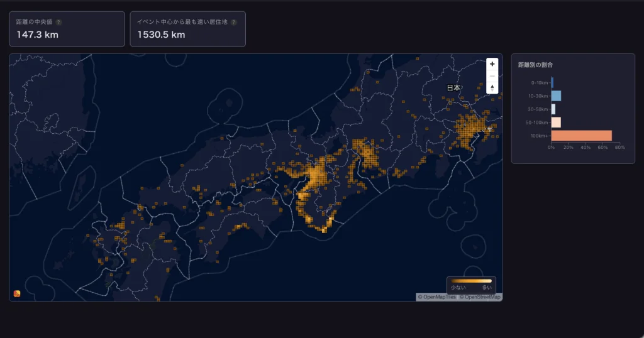Click the 0-10km axis label

click(x=540, y=83)
